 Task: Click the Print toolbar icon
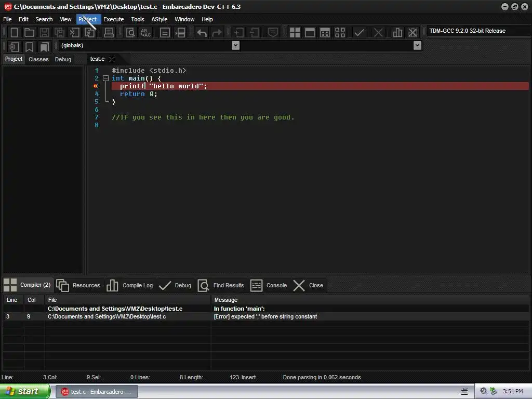click(x=109, y=33)
